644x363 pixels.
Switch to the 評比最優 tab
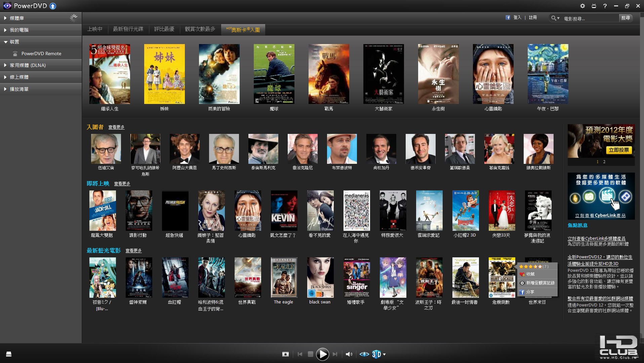pos(164,29)
